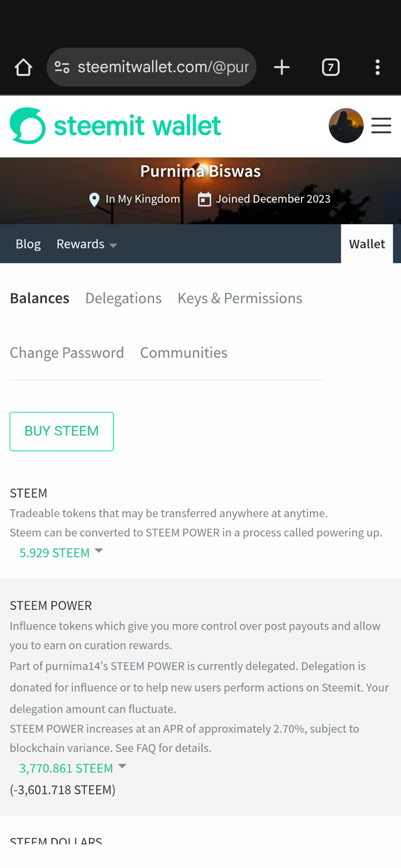
Task: Open Keys & Permissions
Action: (240, 299)
